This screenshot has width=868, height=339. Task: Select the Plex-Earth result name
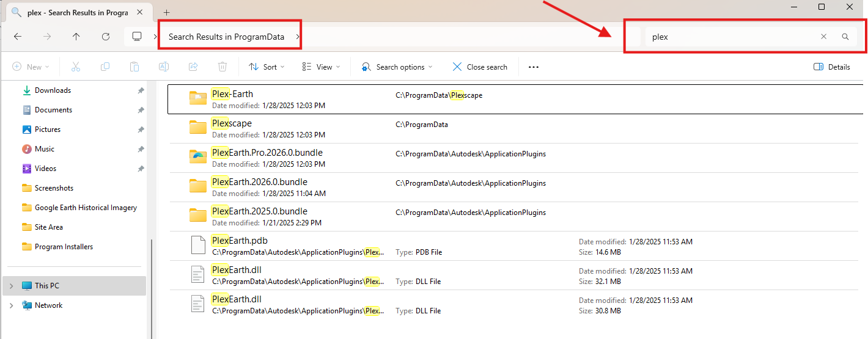click(x=232, y=94)
